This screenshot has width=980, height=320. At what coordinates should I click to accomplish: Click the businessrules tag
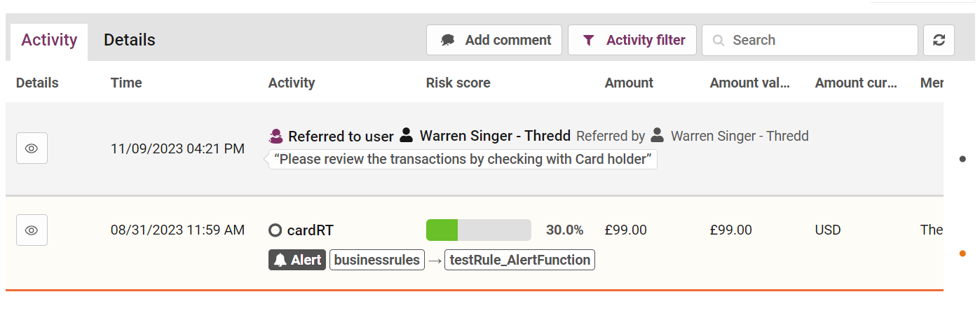click(x=376, y=260)
